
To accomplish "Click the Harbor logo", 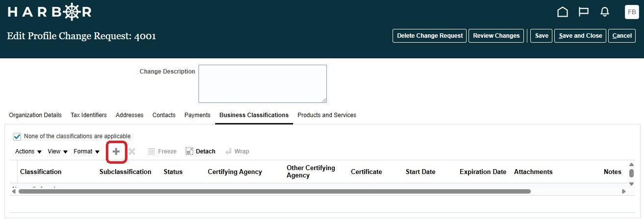I will click(x=50, y=12).
